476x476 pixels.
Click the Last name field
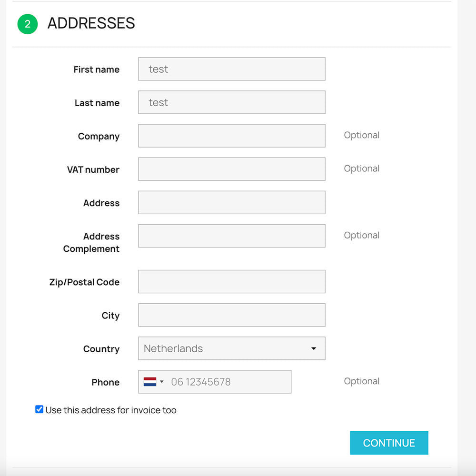click(x=231, y=102)
